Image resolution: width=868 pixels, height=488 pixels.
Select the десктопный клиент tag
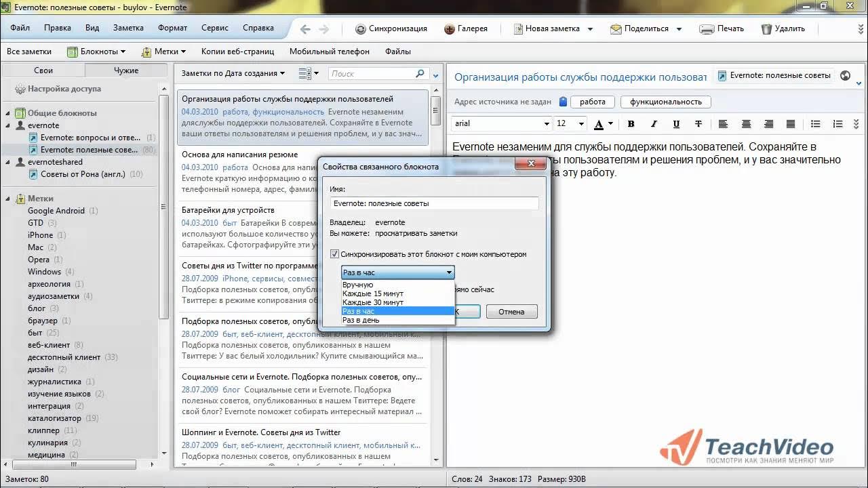click(64, 357)
